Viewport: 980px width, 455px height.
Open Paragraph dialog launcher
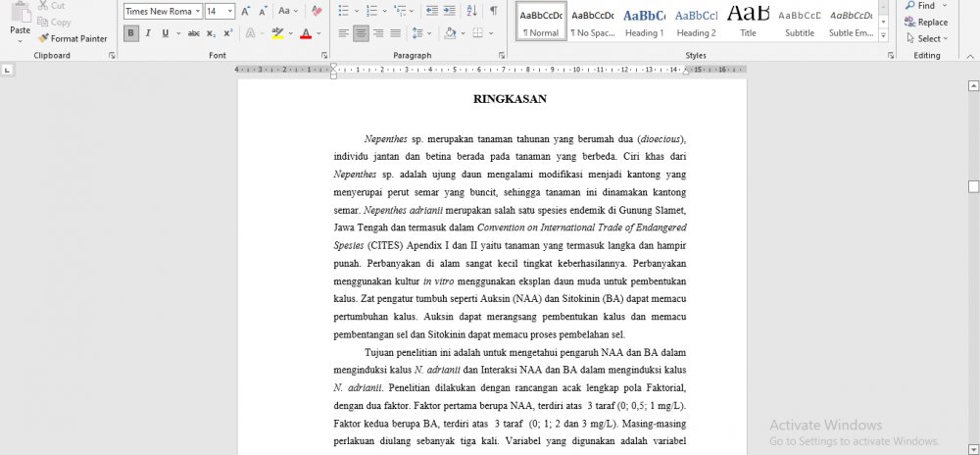click(x=502, y=56)
